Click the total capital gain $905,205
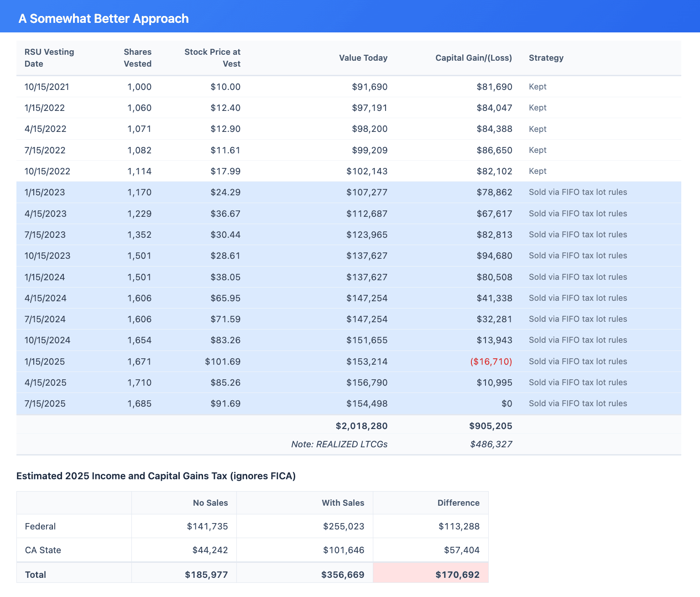The height and width of the screenshot is (597, 700). tap(490, 426)
